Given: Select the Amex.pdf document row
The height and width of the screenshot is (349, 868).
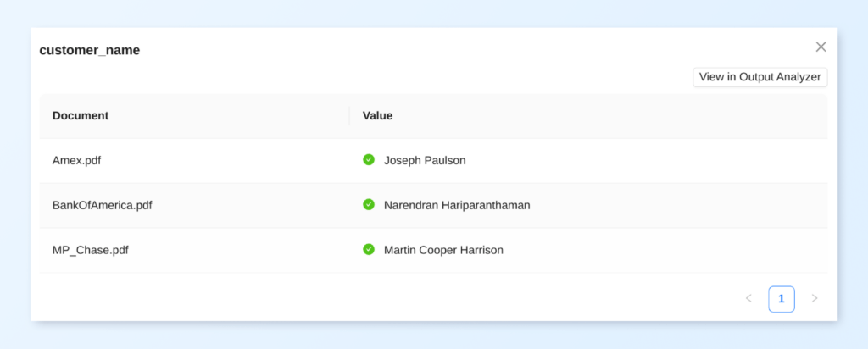Looking at the screenshot, I should click(77, 160).
